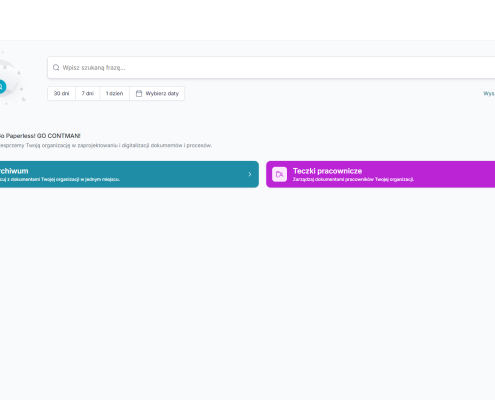Select the 7 dni time filter
Screen dimensions: 495x400
88,94
